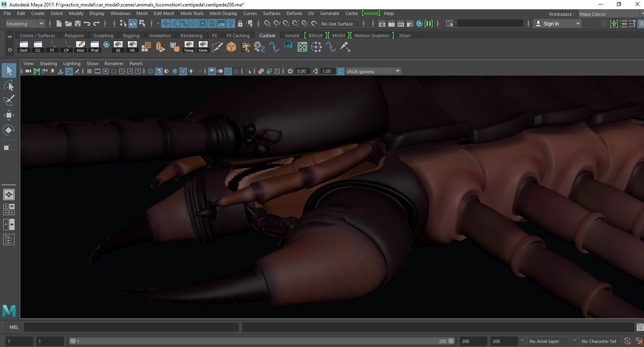This screenshot has height=347, width=644.
Task: Pick the Lasso select tool
Action: pos(9,86)
